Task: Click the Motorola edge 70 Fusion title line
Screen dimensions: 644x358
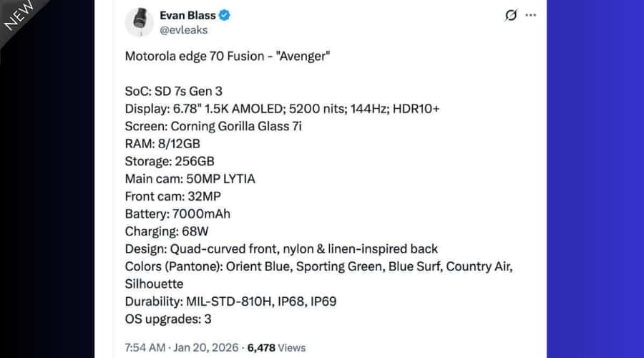Action: [228, 56]
